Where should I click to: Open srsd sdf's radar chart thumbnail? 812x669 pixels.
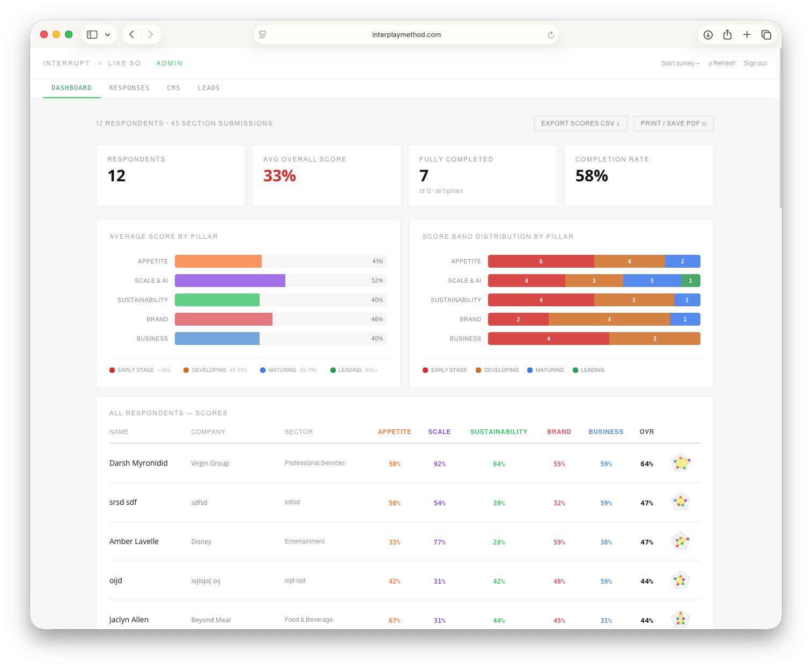pyautogui.click(x=681, y=502)
